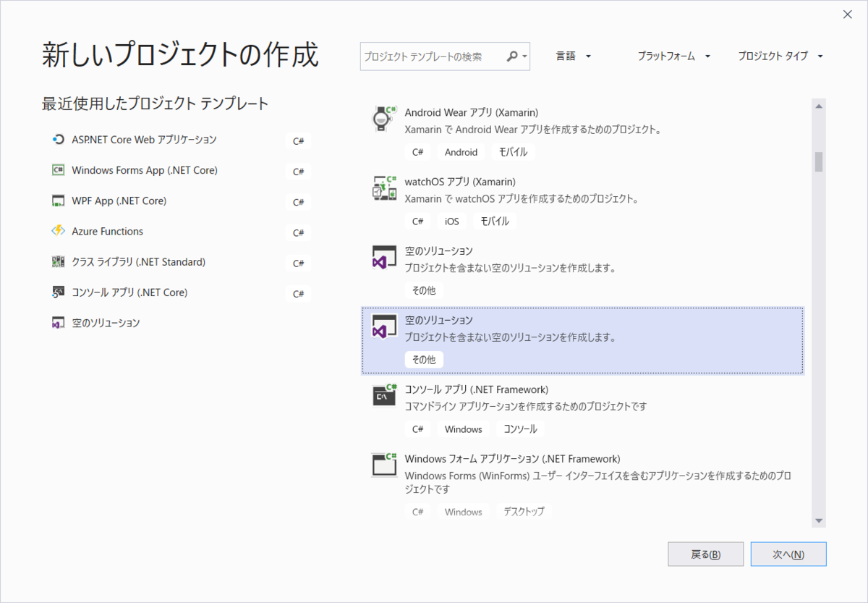Click Windows tag under コンソール アプリ

point(464,429)
